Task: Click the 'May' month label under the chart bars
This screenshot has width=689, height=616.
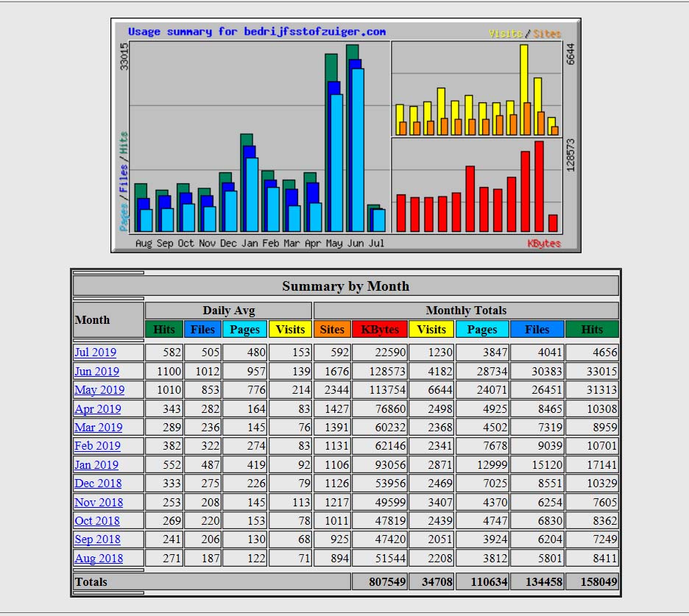Action: tap(334, 244)
